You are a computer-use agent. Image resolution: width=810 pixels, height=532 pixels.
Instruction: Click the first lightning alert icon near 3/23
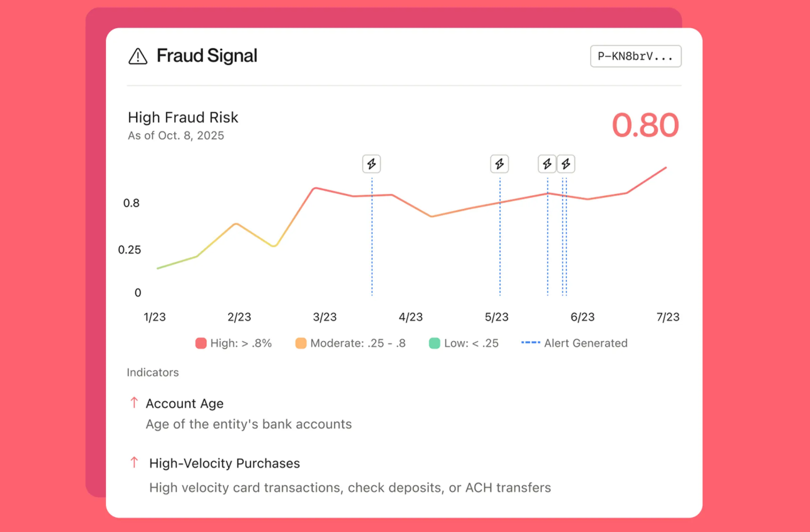(371, 164)
